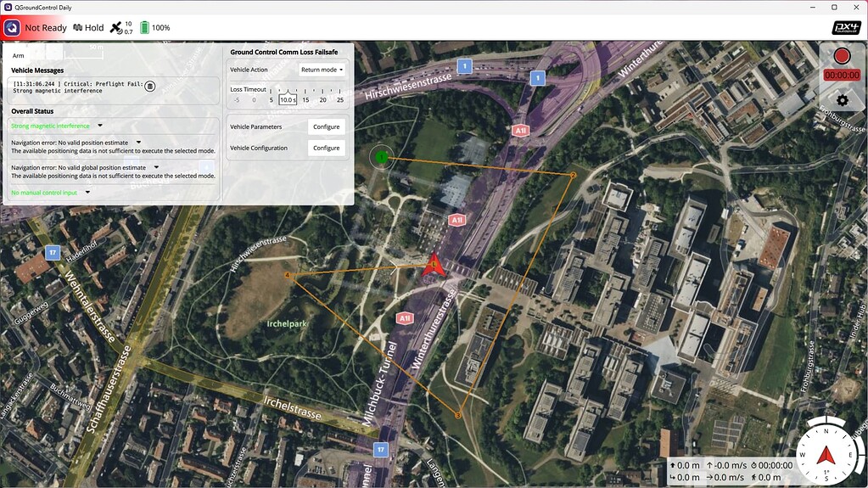The image size is (868, 488).
Task: Click the red vehicle arrow on map
Action: point(434,265)
